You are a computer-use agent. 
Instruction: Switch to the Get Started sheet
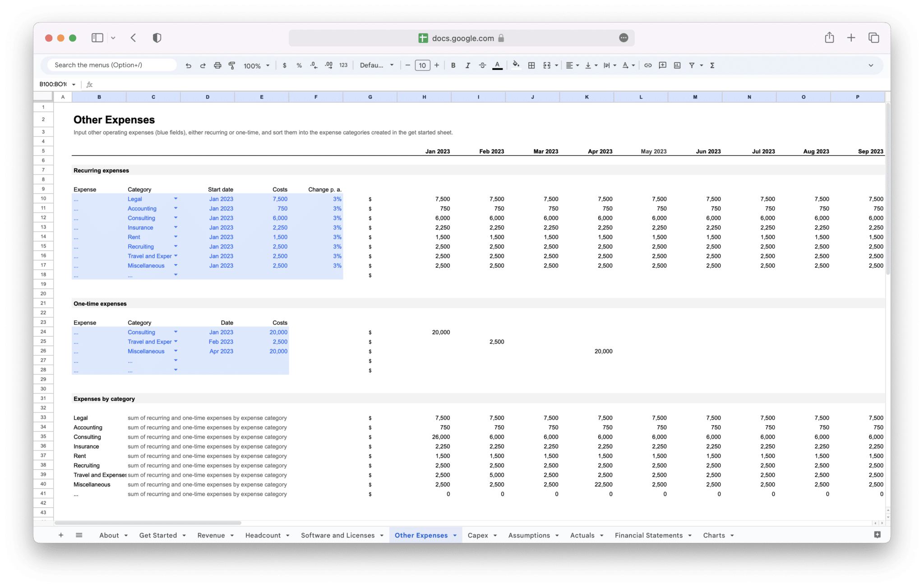pos(158,535)
